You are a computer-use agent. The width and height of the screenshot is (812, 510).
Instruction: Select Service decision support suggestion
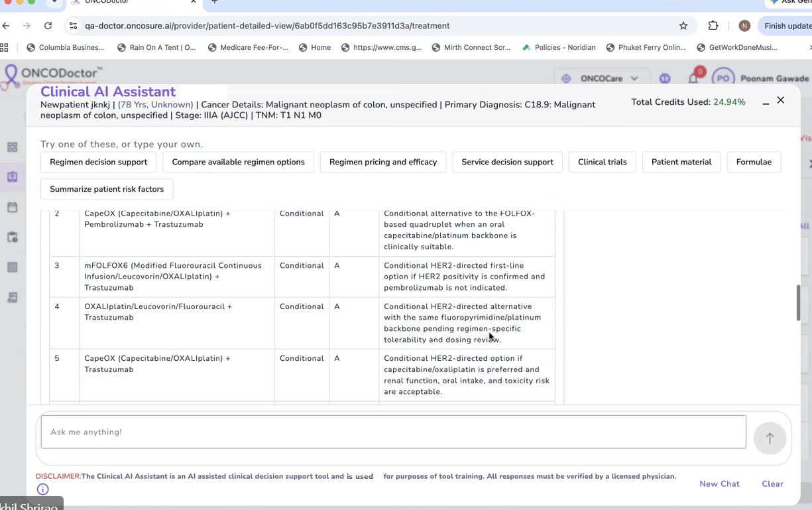tap(507, 162)
